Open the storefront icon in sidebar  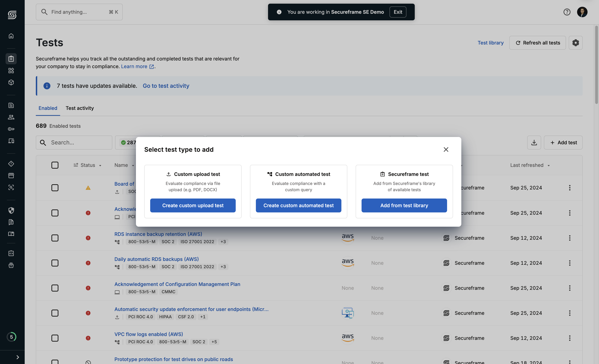(x=11, y=176)
